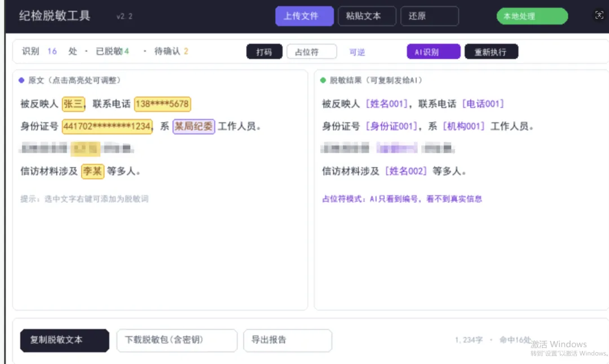Click 下载脱敏包(含密钥) download button

[176, 340]
